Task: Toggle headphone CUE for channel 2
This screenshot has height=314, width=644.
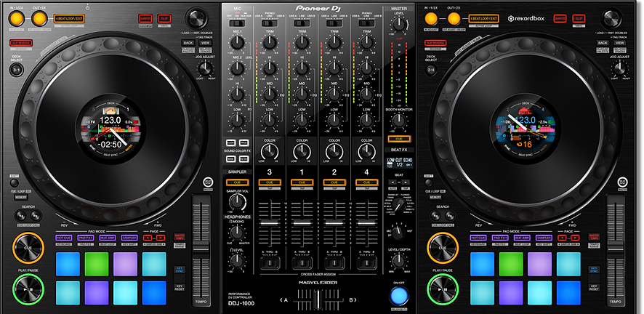Action: click(334, 182)
